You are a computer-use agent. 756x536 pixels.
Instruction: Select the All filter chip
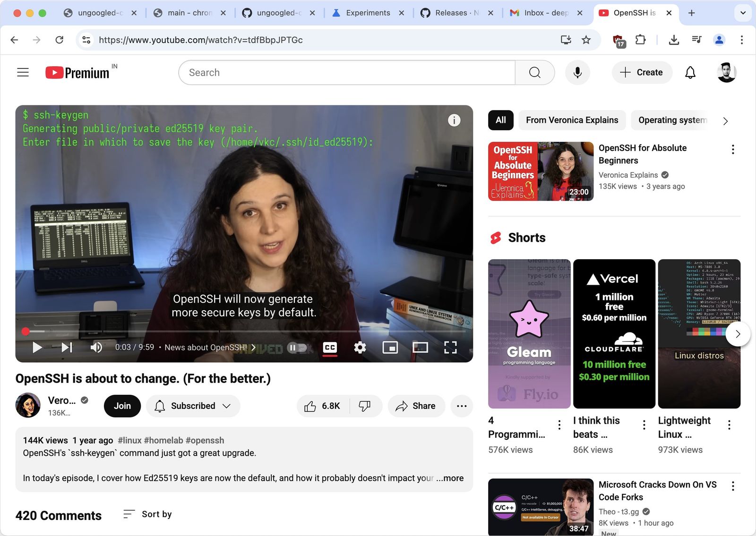pos(500,120)
